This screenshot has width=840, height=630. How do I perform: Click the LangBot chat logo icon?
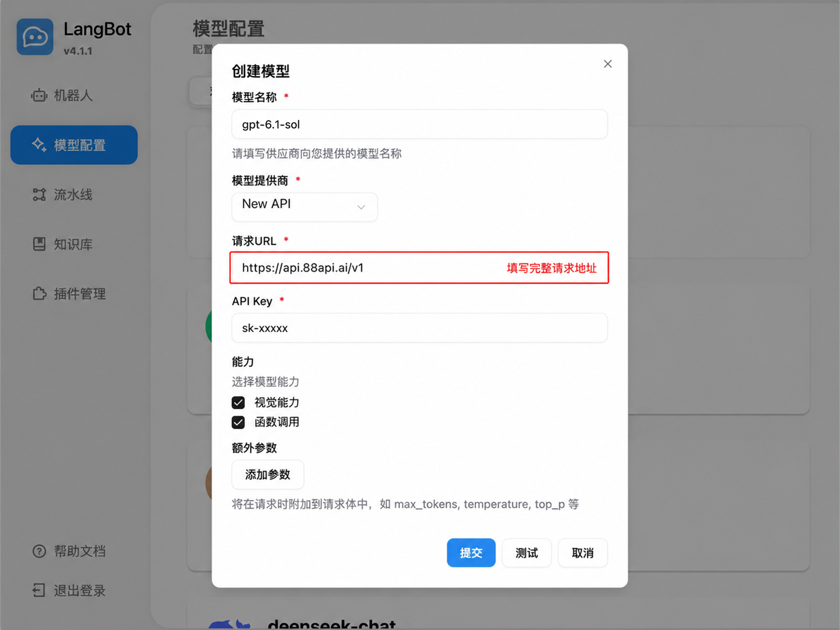coord(35,37)
